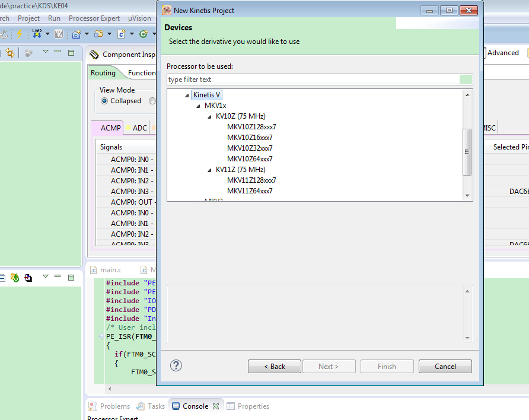Collapse the MKV1x tree node
Image resolution: width=529 pixels, height=420 pixels.
(x=198, y=106)
